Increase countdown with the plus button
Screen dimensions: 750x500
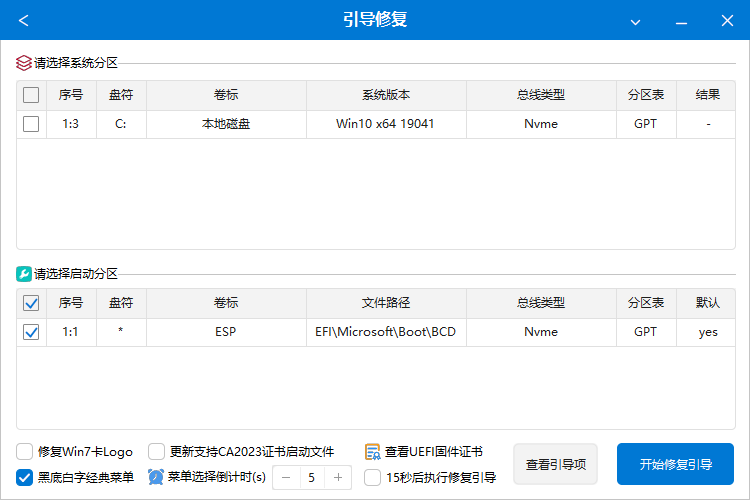pos(338,477)
